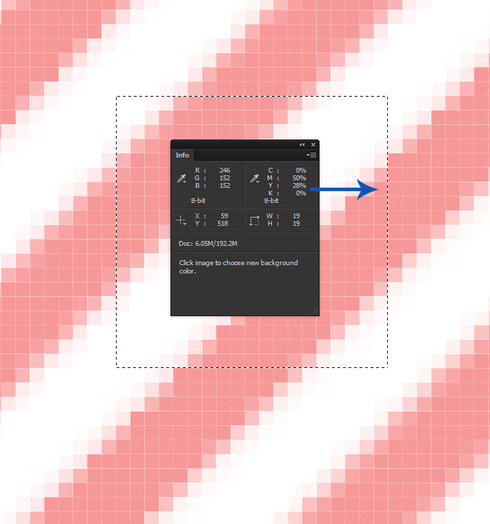Click the empty tab bar area beside Info tab
Screen dimensions: 490x524
pyautogui.click(x=249, y=155)
